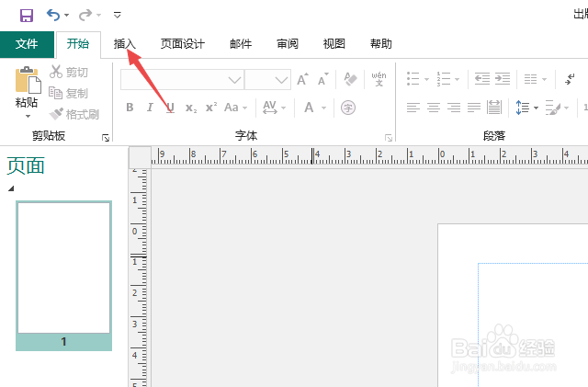Open the font name combo box

tap(182, 80)
